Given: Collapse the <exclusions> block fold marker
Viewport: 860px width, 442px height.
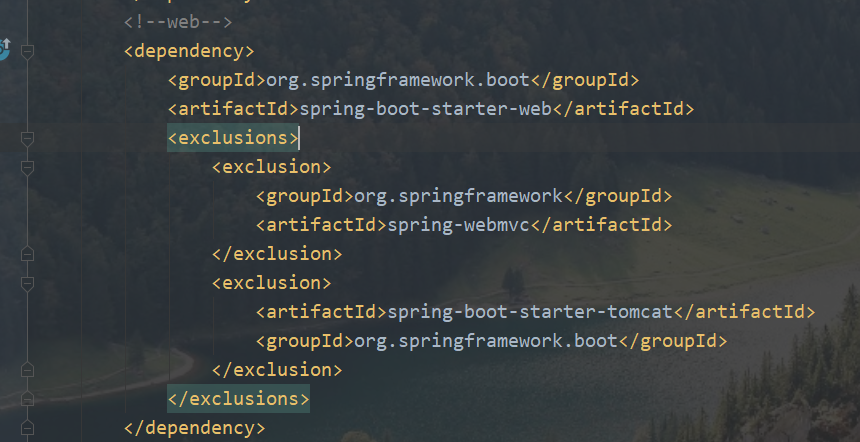Looking at the screenshot, I should (x=27, y=139).
